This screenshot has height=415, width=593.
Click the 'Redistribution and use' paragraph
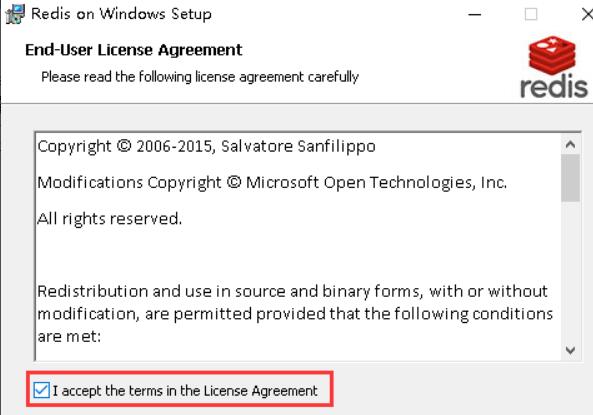295,314
